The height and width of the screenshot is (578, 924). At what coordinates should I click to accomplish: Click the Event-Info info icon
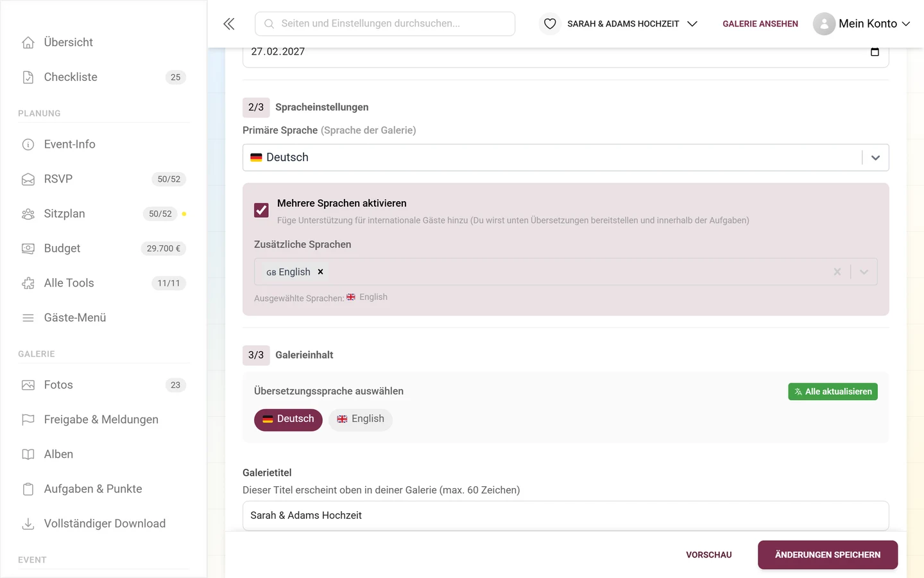click(28, 144)
